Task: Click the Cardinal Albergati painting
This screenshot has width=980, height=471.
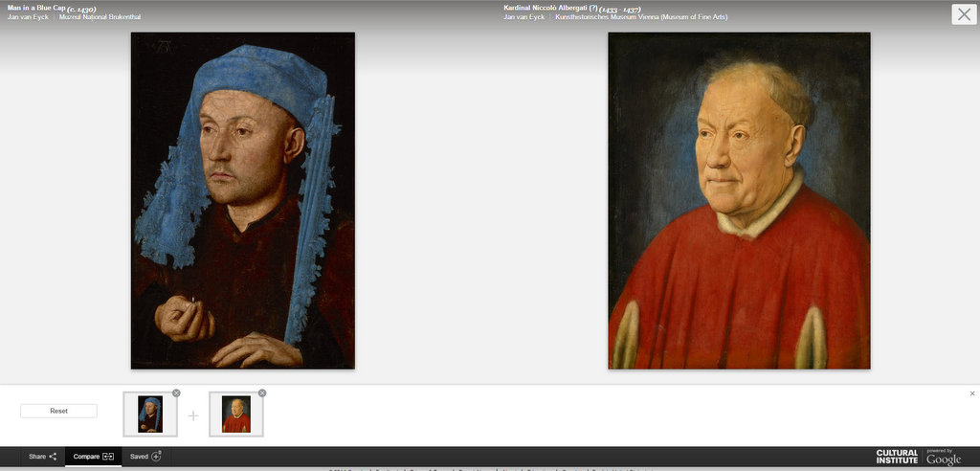Action: (739, 201)
